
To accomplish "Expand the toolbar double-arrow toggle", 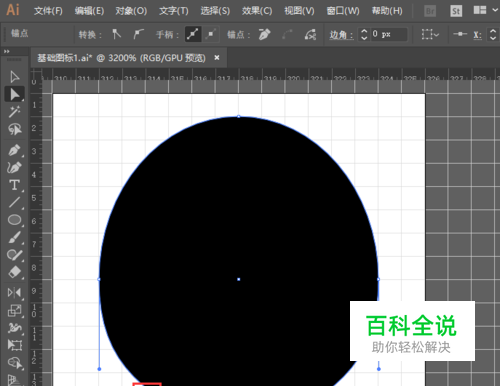I will coord(6,51).
